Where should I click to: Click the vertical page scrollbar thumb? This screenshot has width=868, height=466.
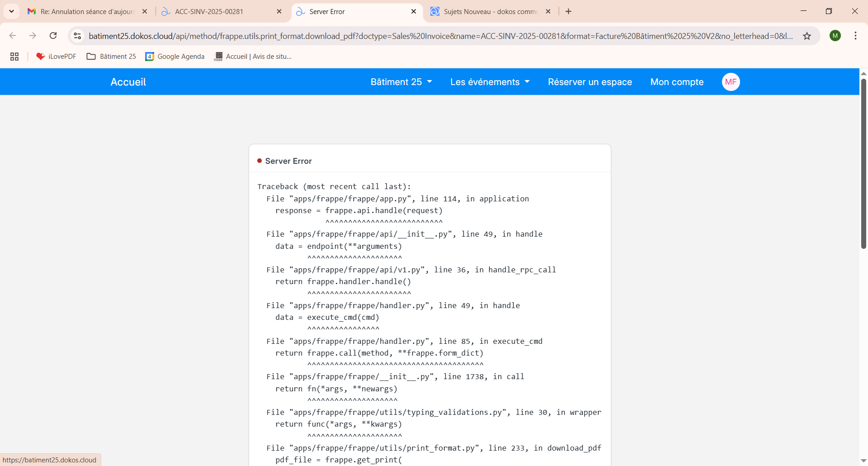(x=863, y=163)
